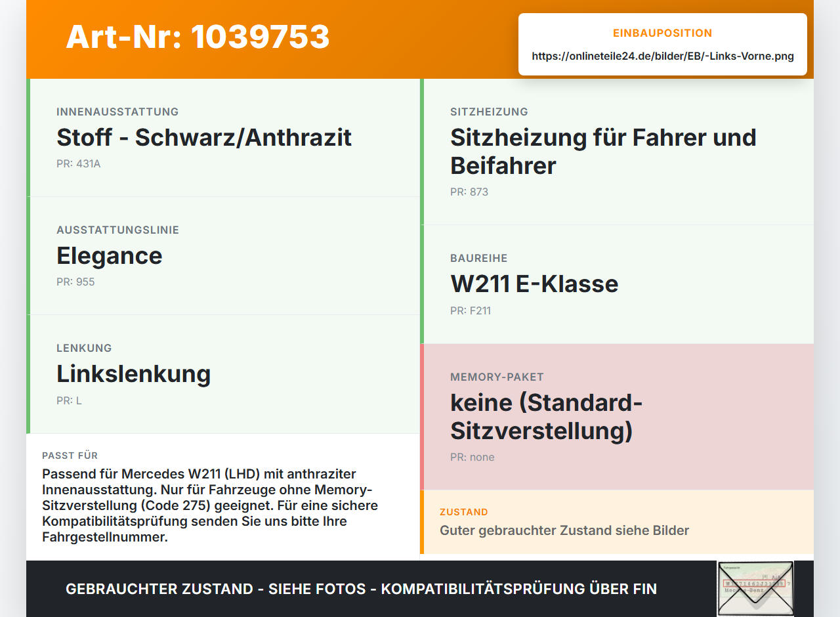
Task: Click the 'PR: none' code
Action: pos(472,457)
